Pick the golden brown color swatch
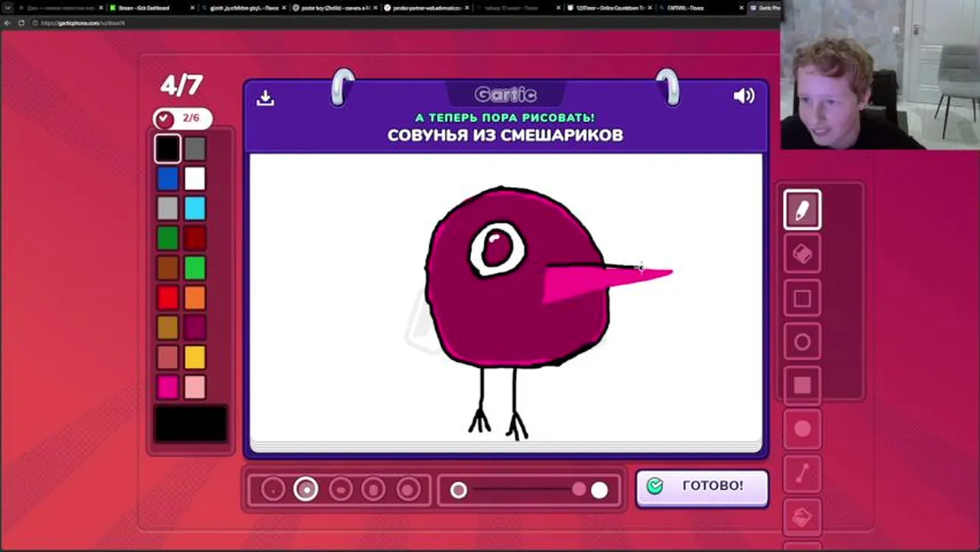The height and width of the screenshot is (552, 980). (168, 327)
